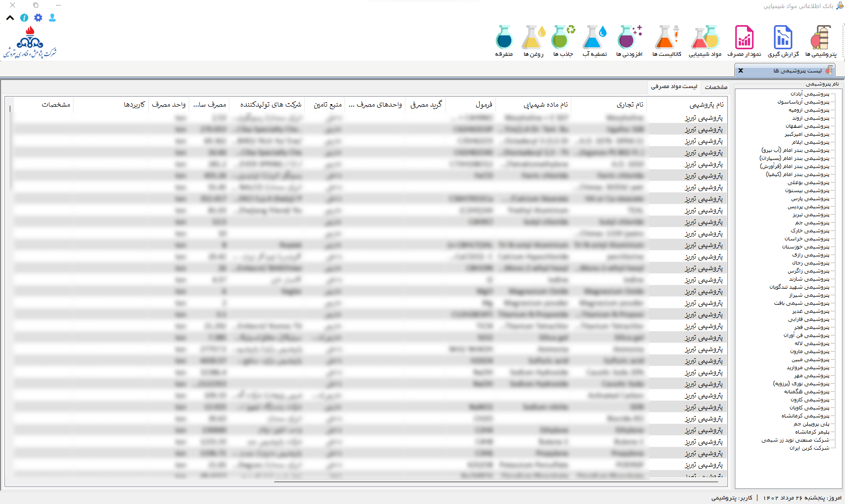Close the لیست پتروشیمی ها document tab
The height and width of the screenshot is (504, 845).
(x=740, y=70)
